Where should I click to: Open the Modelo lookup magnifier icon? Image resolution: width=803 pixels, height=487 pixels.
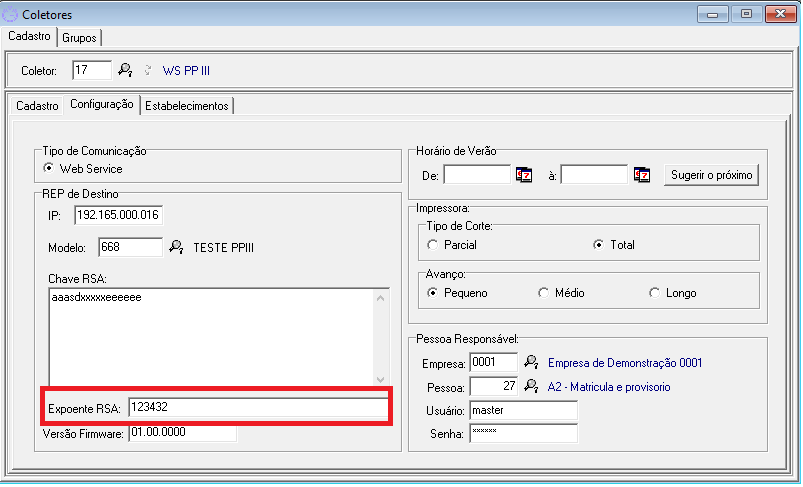point(176,247)
